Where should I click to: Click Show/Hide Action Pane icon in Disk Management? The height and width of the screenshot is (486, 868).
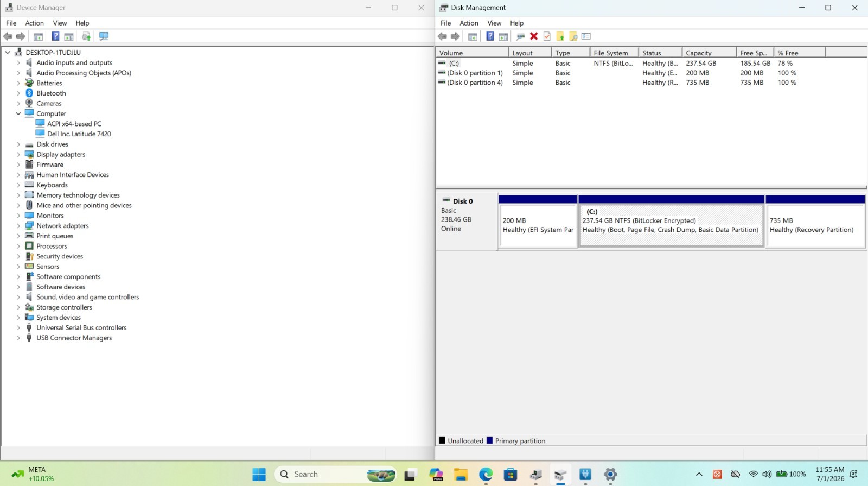[503, 36]
